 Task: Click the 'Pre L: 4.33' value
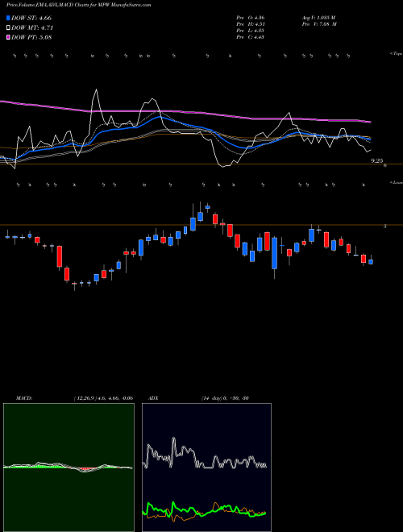point(251,31)
